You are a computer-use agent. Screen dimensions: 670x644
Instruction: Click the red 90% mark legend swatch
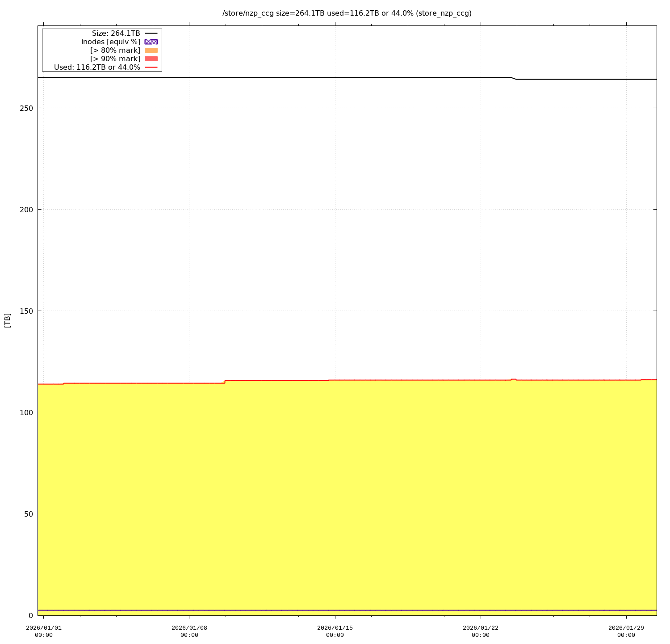[x=151, y=59]
